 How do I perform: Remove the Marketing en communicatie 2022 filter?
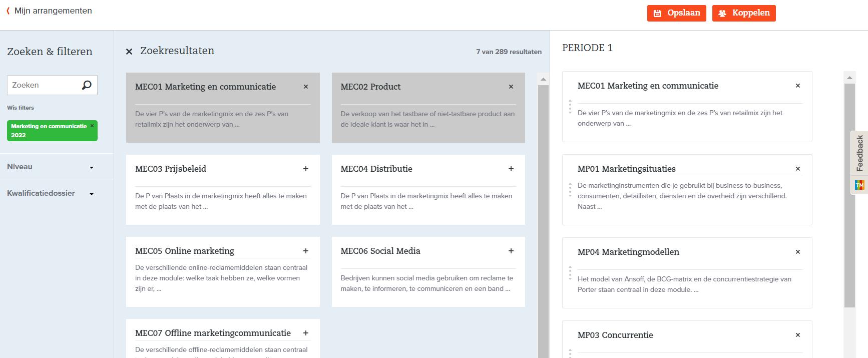point(92,126)
